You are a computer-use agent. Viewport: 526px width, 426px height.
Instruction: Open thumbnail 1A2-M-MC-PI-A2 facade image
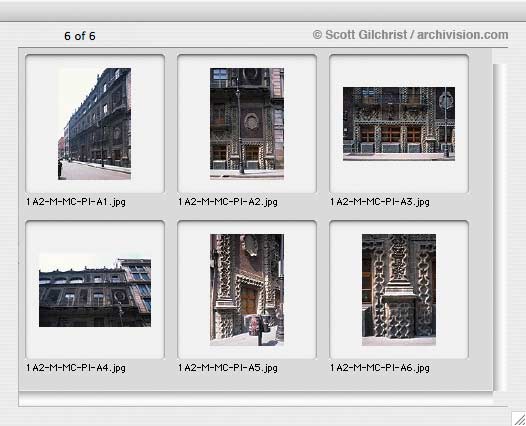(x=247, y=124)
